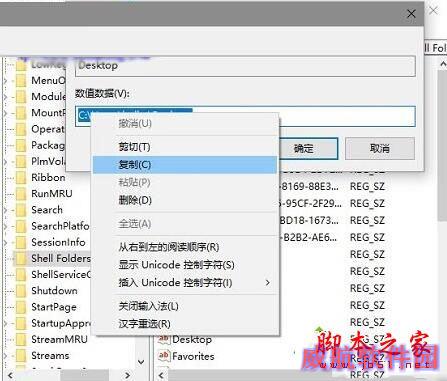
Task: Expand the SessionInfo tree node
Action: click(6, 242)
